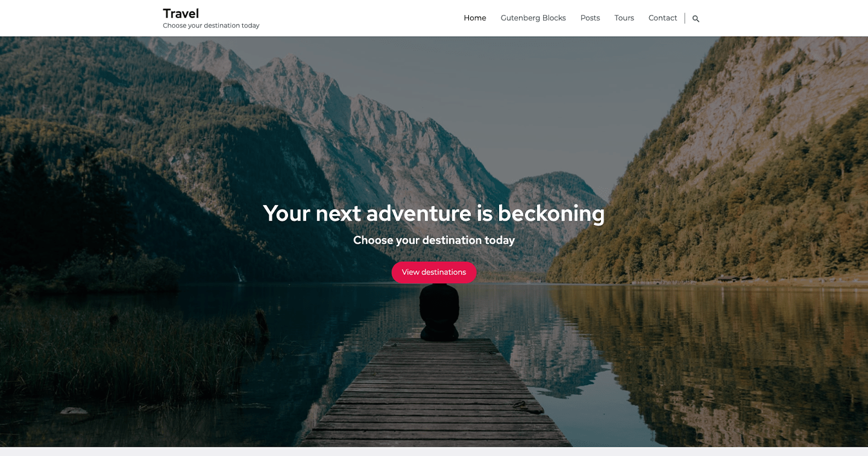The height and width of the screenshot is (456, 868).
Task: Click the hero subheading 'Choose your destination today'
Action: click(434, 240)
